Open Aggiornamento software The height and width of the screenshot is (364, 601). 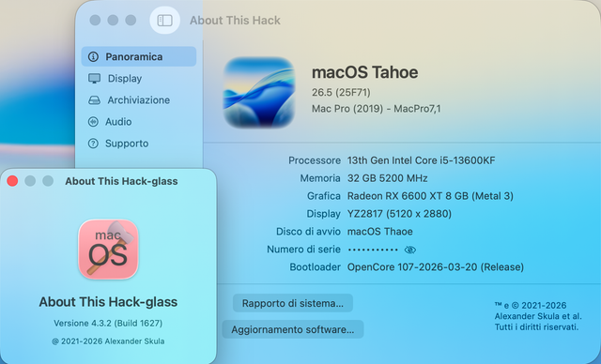point(293,329)
